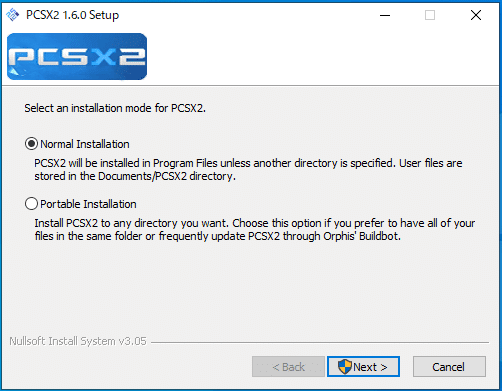Click the grayed-out maximize window icon
The image size is (502, 391).
pos(430,15)
